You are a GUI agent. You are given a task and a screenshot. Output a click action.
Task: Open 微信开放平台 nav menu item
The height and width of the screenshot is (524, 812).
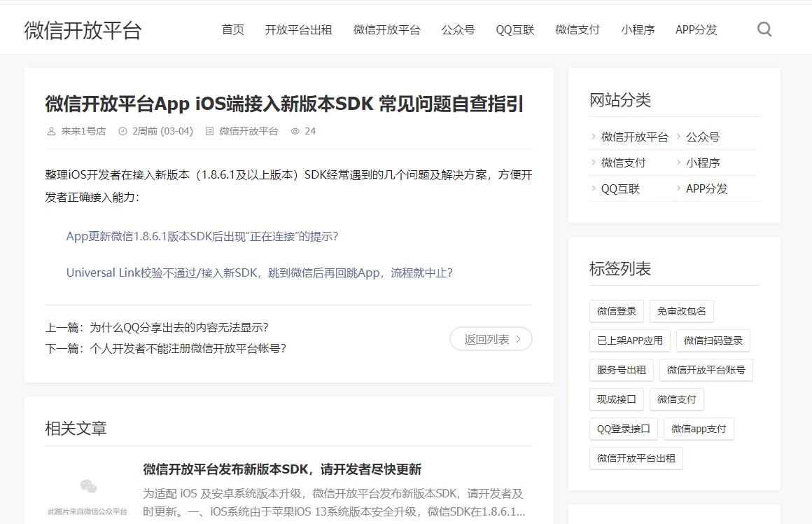point(387,29)
